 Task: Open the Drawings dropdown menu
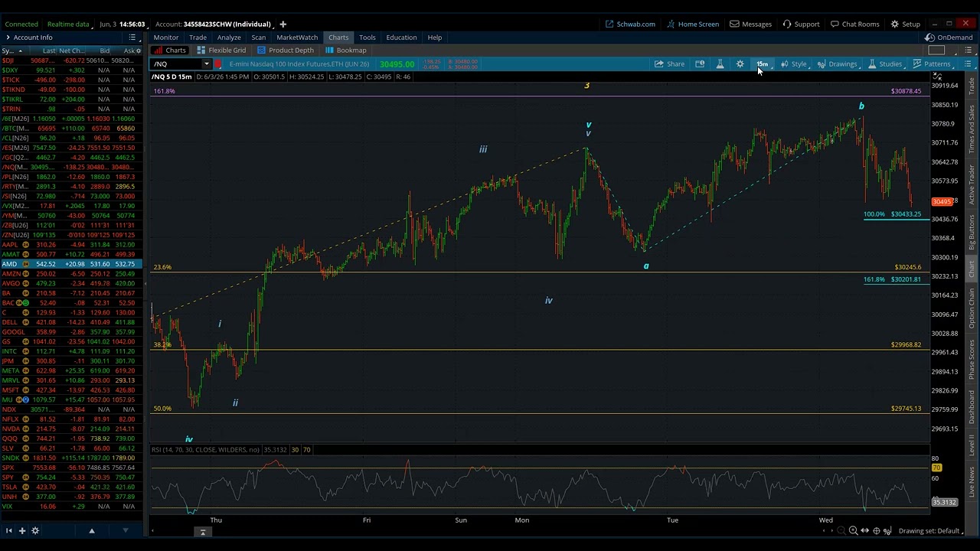(x=838, y=64)
